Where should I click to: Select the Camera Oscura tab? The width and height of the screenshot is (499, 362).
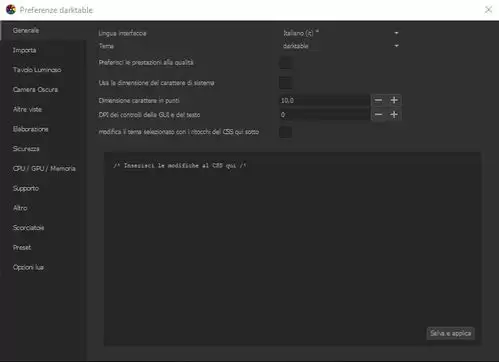pyautogui.click(x=35, y=89)
